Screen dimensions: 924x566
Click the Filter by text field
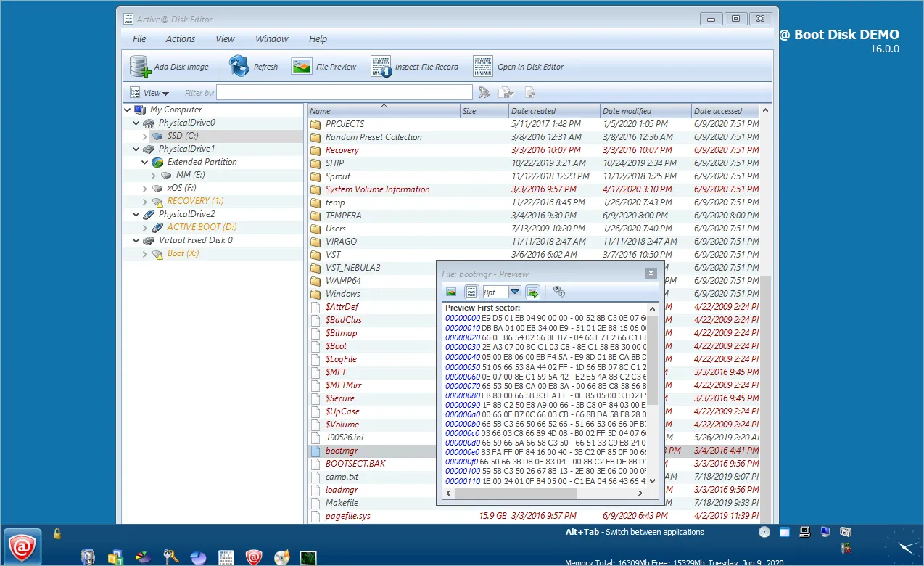point(345,93)
